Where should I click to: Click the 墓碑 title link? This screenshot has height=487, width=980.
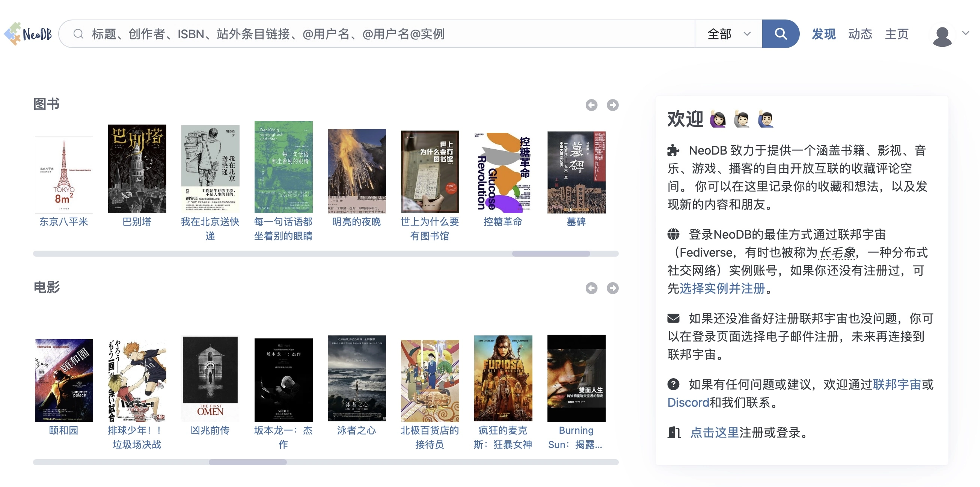[x=576, y=222]
